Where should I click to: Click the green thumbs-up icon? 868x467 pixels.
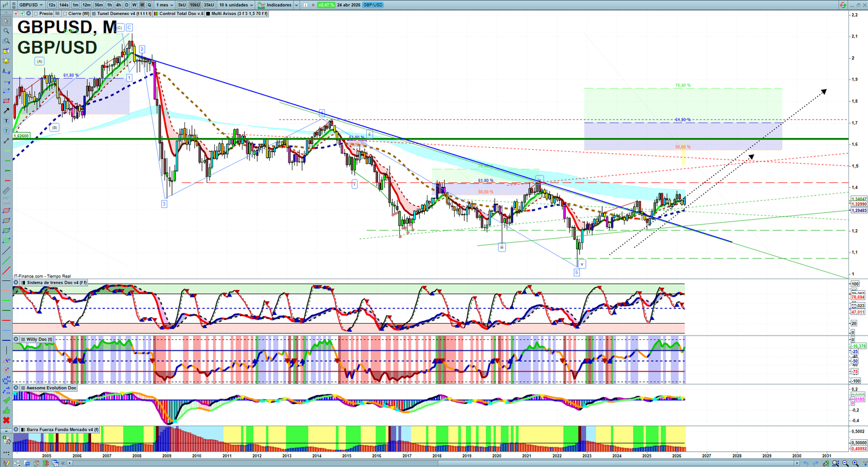pyautogui.click(x=7, y=411)
